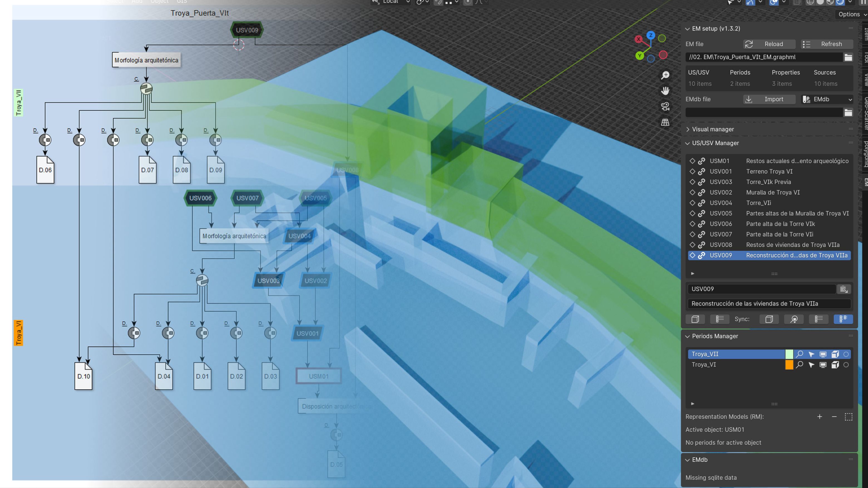The width and height of the screenshot is (868, 488).
Task: Select the pan view hand icon
Action: point(665,91)
